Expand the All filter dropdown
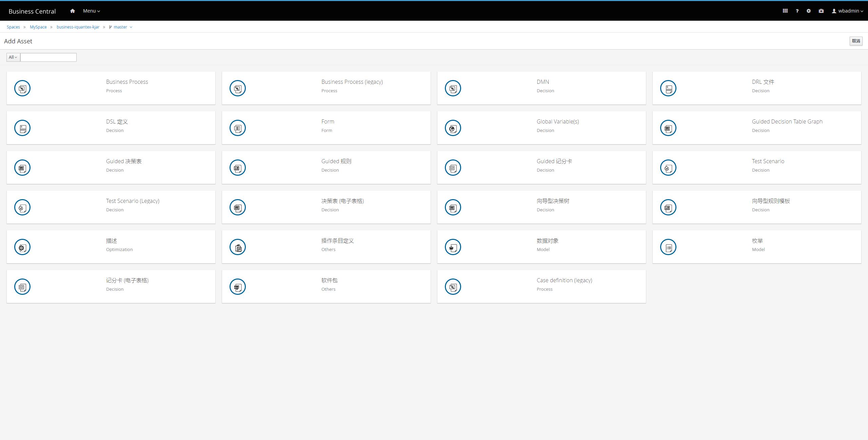Screen dimensions: 868x440 pyautogui.click(x=13, y=57)
